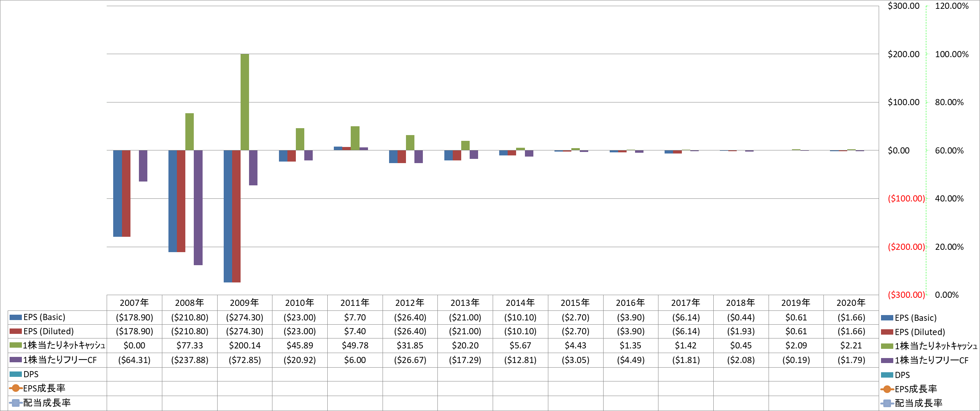The height and width of the screenshot is (411, 980).
Task: Click EPS (Diluted) entry in right-side legend
Action: click(913, 332)
